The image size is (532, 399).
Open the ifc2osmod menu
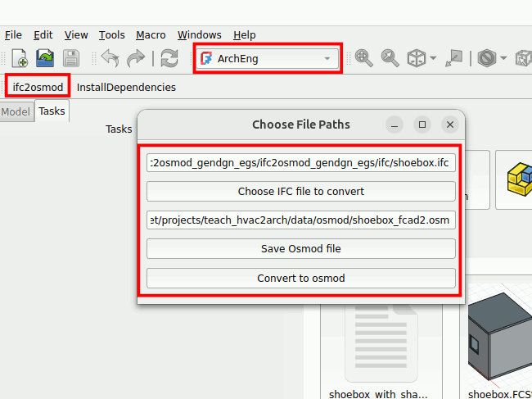pos(38,87)
